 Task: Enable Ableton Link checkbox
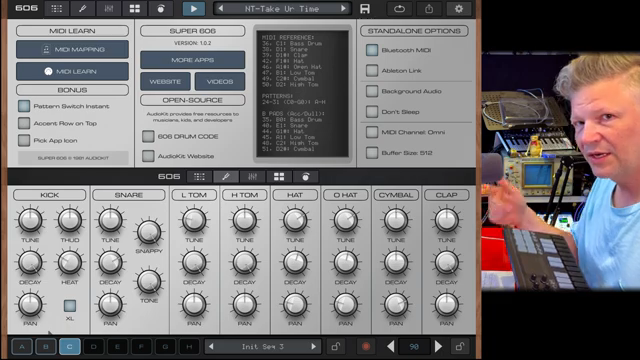(x=372, y=71)
